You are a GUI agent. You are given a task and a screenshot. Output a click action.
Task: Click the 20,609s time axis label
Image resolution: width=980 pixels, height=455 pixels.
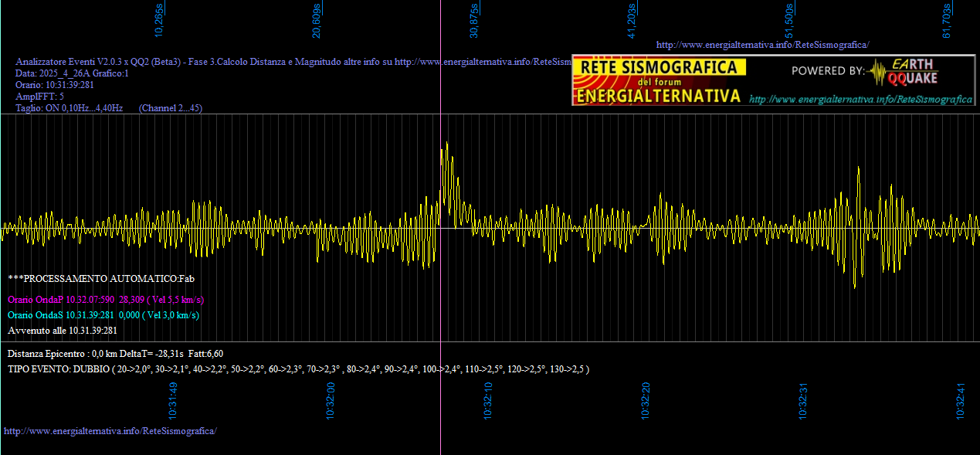coord(317,20)
